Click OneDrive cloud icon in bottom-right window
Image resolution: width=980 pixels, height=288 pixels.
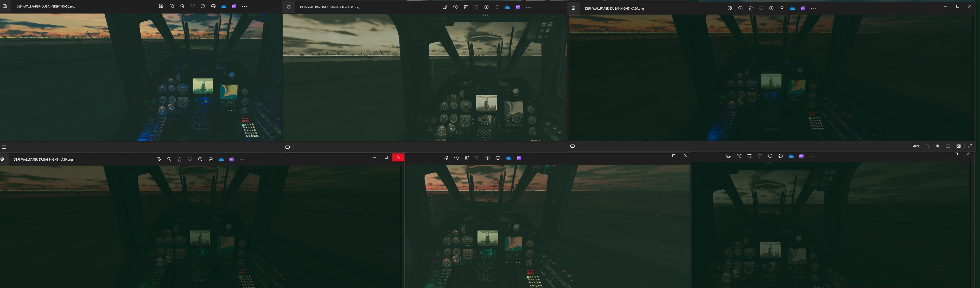[x=791, y=156]
